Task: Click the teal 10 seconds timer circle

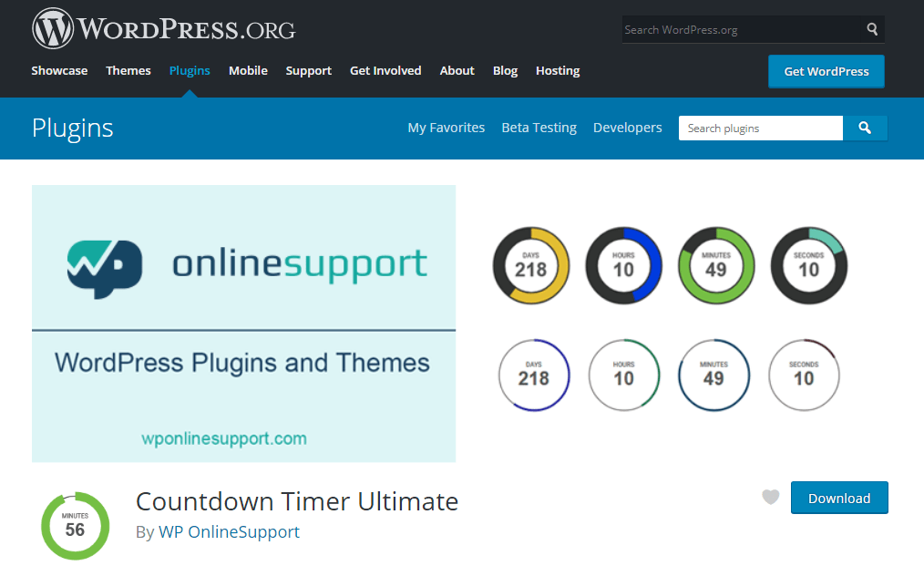Action: (808, 265)
